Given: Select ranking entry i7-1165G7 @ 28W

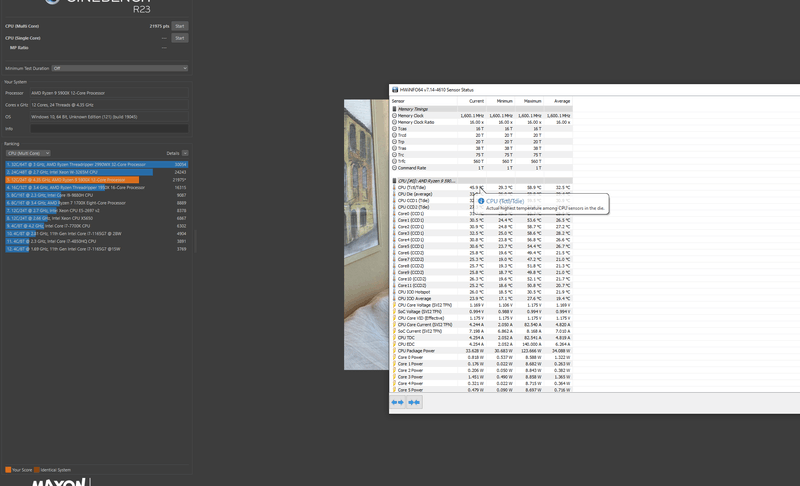Looking at the screenshot, I should coord(96,234).
